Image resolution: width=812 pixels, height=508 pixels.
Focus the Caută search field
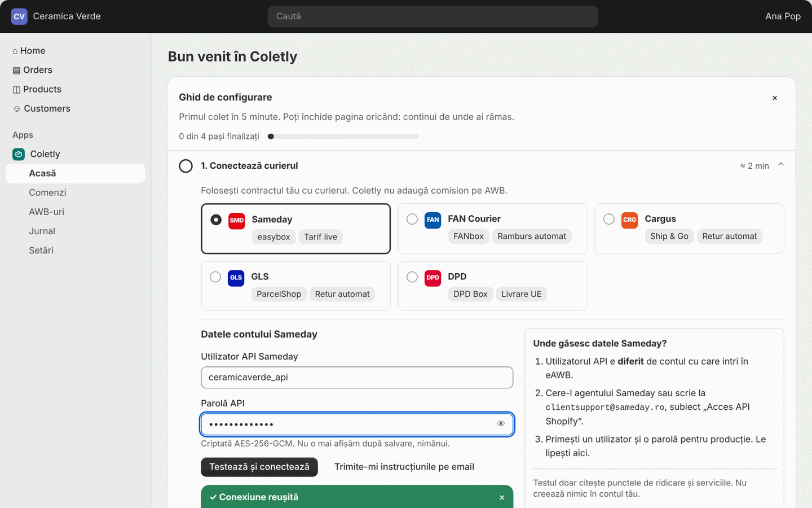(433, 16)
